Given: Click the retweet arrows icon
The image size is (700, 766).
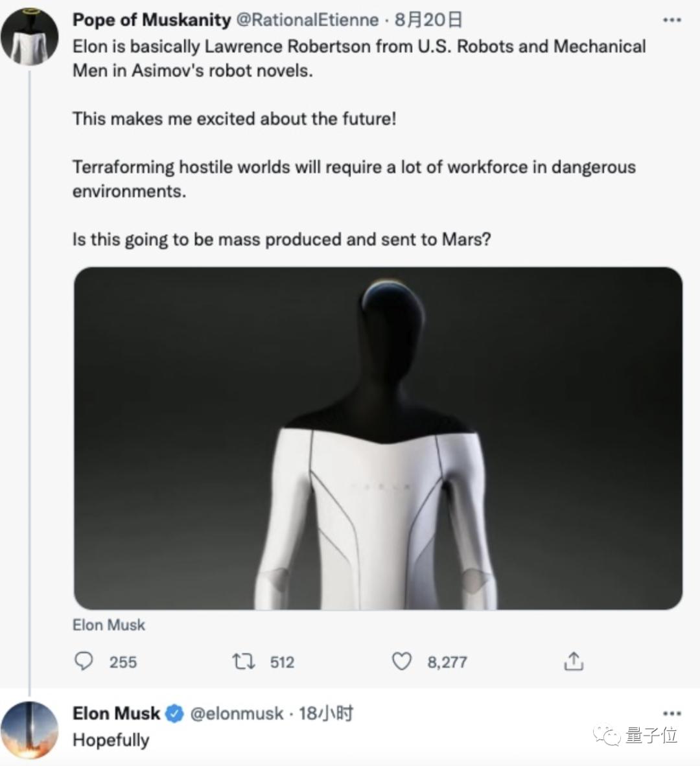Looking at the screenshot, I should 244,662.
